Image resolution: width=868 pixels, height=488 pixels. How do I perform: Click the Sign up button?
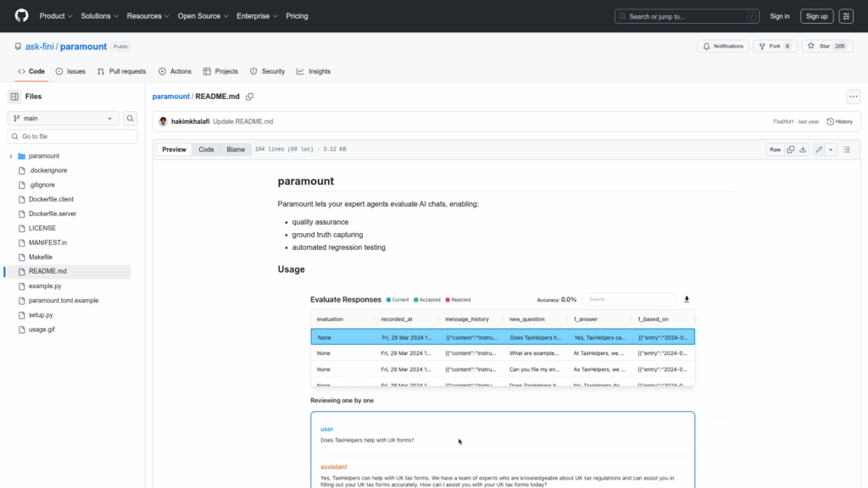[816, 16]
